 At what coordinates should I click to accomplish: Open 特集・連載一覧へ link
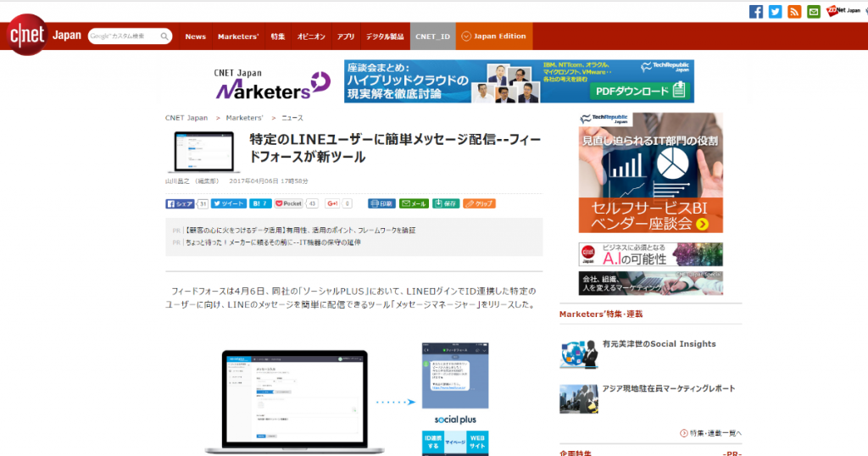(x=711, y=433)
